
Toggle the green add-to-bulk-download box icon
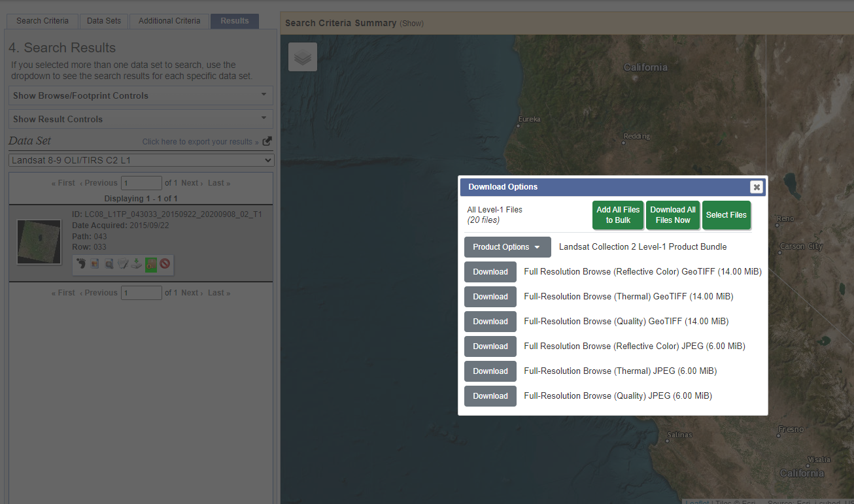151,264
